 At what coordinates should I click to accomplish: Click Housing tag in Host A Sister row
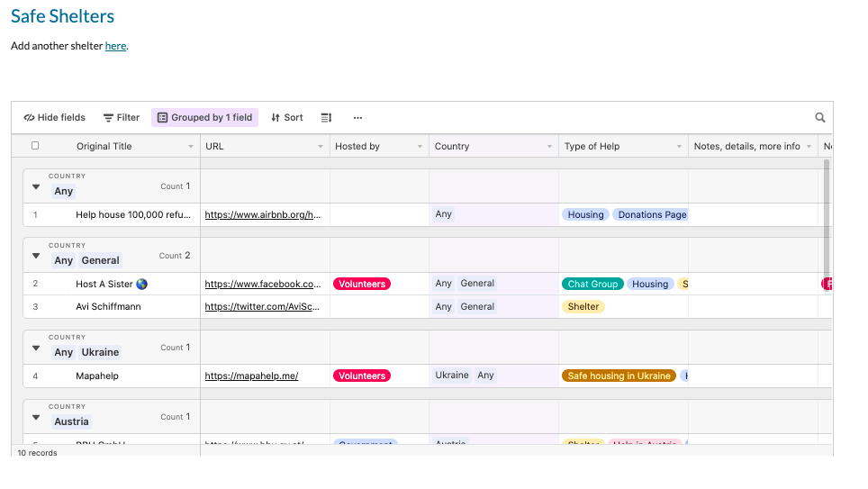coord(650,284)
